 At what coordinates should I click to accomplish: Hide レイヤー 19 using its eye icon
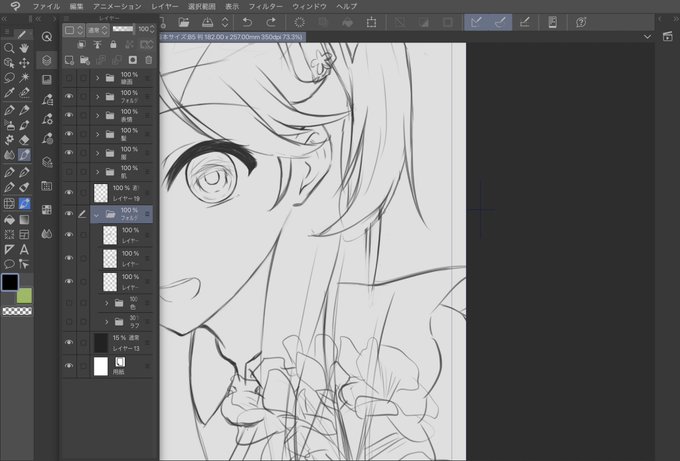pyautogui.click(x=69, y=193)
